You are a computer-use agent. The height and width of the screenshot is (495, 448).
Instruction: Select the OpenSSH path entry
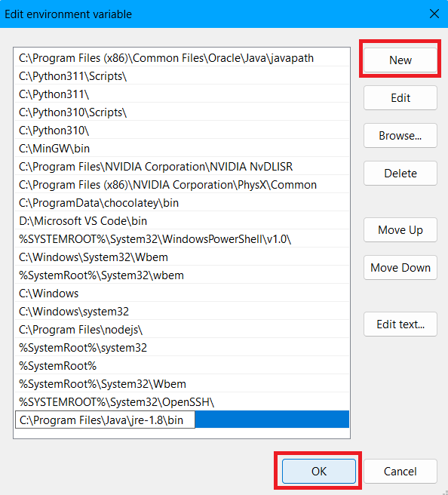182,402
